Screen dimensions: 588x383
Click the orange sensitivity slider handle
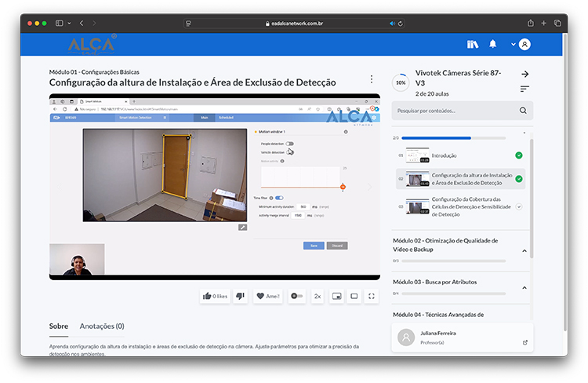click(343, 187)
